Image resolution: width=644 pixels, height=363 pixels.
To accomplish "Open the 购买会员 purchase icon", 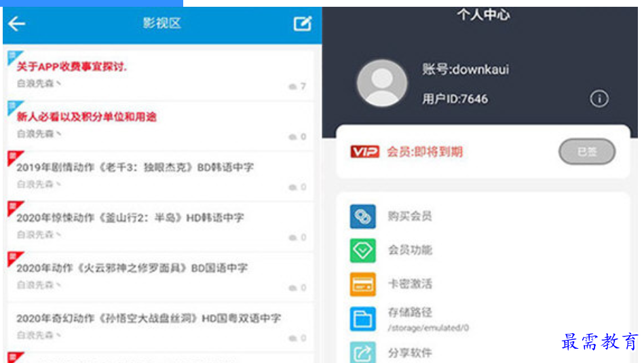I will [362, 216].
